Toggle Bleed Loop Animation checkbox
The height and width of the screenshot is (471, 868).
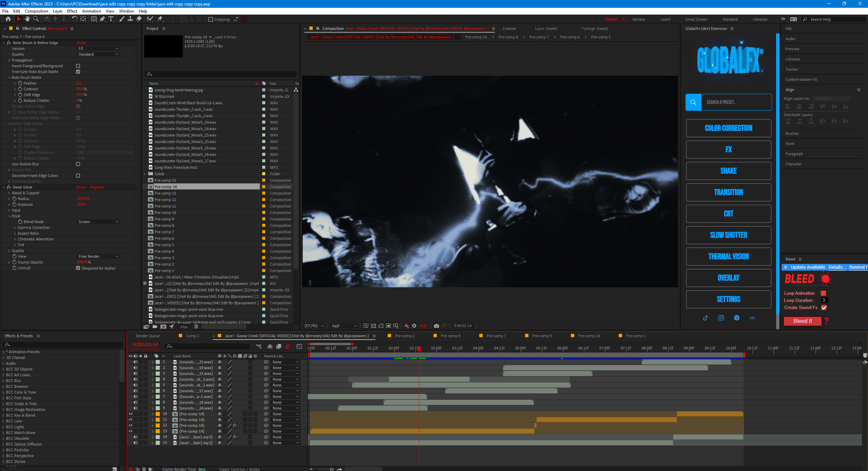823,293
